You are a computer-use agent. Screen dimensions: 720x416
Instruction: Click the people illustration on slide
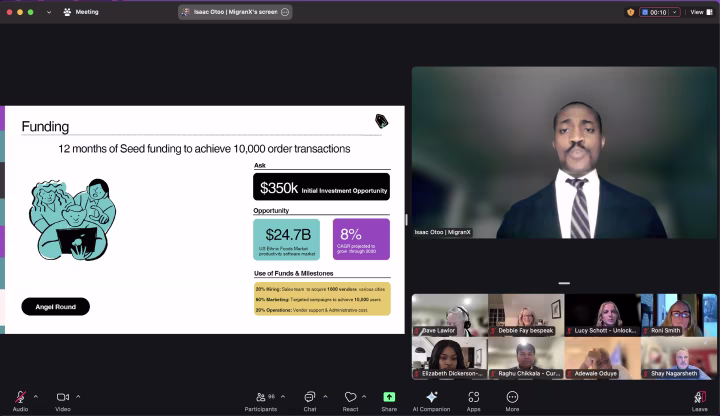73,220
